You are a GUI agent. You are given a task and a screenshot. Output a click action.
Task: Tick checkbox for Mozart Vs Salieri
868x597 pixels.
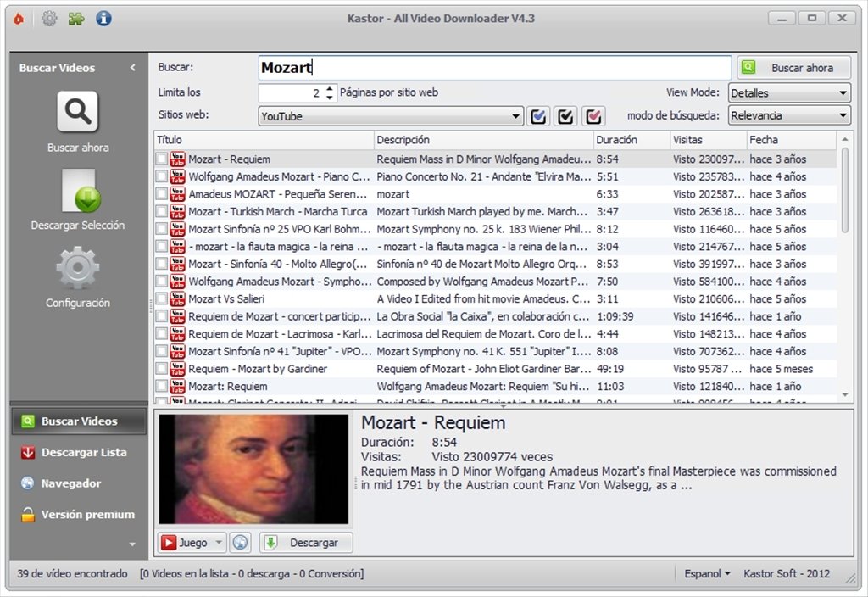pyautogui.click(x=161, y=298)
